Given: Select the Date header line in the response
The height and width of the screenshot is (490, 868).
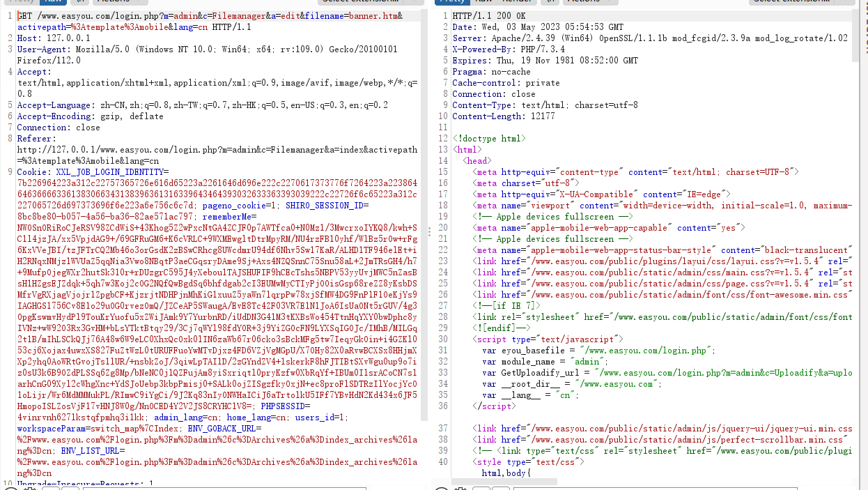Looking at the screenshot, I should [538, 26].
